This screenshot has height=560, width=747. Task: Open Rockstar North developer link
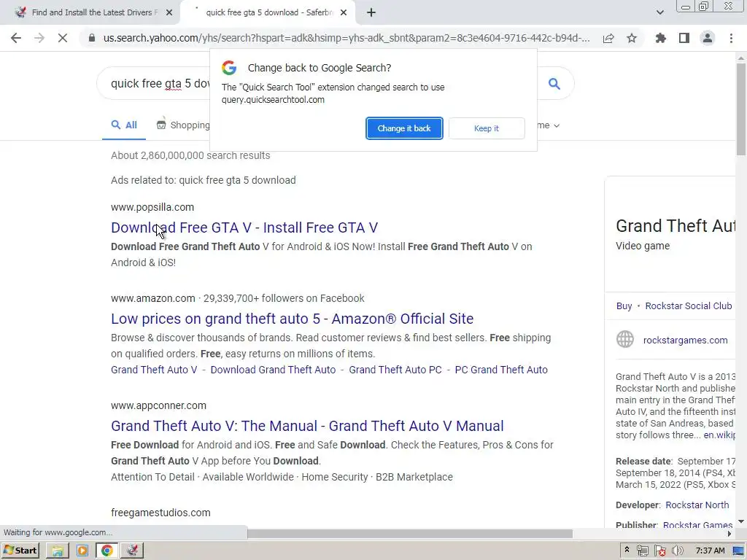coord(697,505)
